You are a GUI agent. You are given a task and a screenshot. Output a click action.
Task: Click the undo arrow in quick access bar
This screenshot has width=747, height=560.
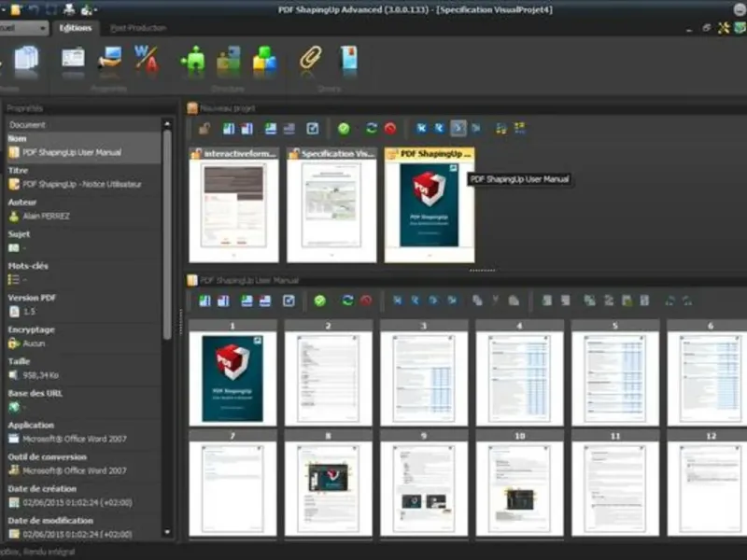coord(34,9)
